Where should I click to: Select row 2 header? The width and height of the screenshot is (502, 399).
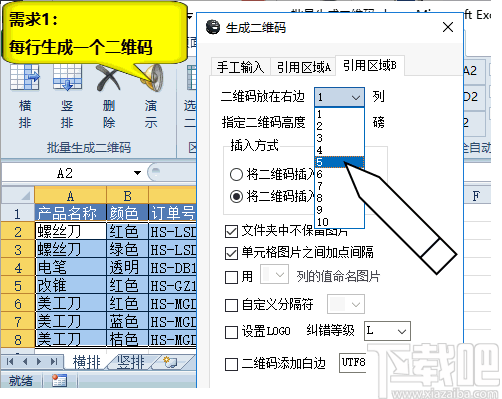click(18, 231)
